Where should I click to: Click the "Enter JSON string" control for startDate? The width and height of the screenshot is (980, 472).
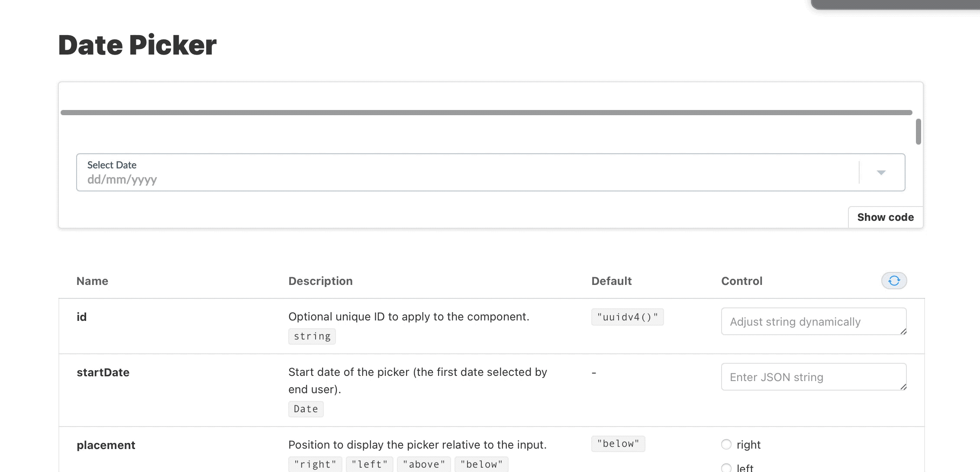pos(813,377)
